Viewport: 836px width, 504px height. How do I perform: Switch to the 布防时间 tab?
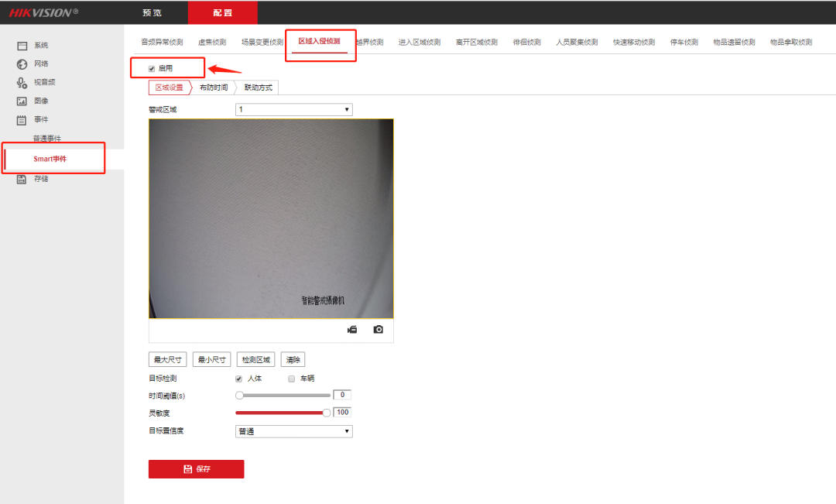pos(214,87)
